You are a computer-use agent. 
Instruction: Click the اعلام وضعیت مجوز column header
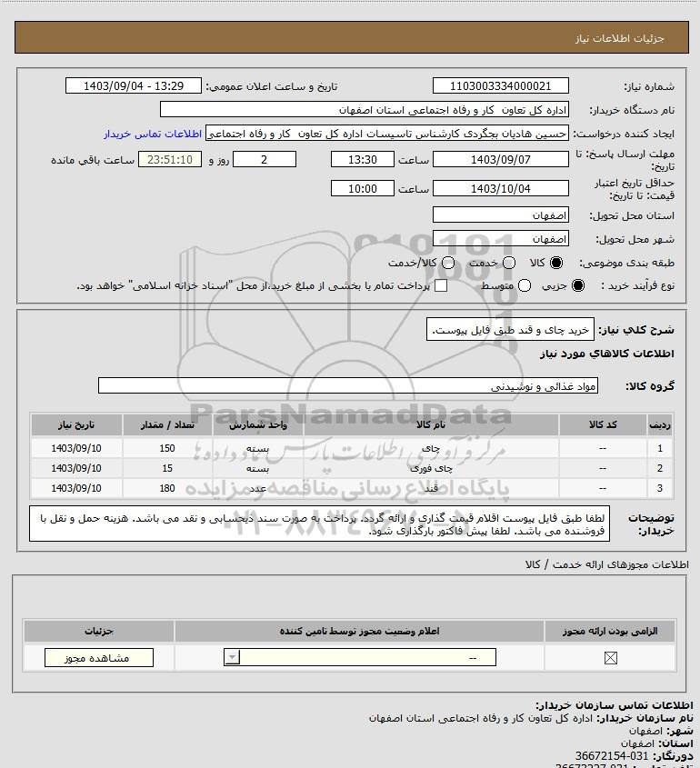point(360,631)
